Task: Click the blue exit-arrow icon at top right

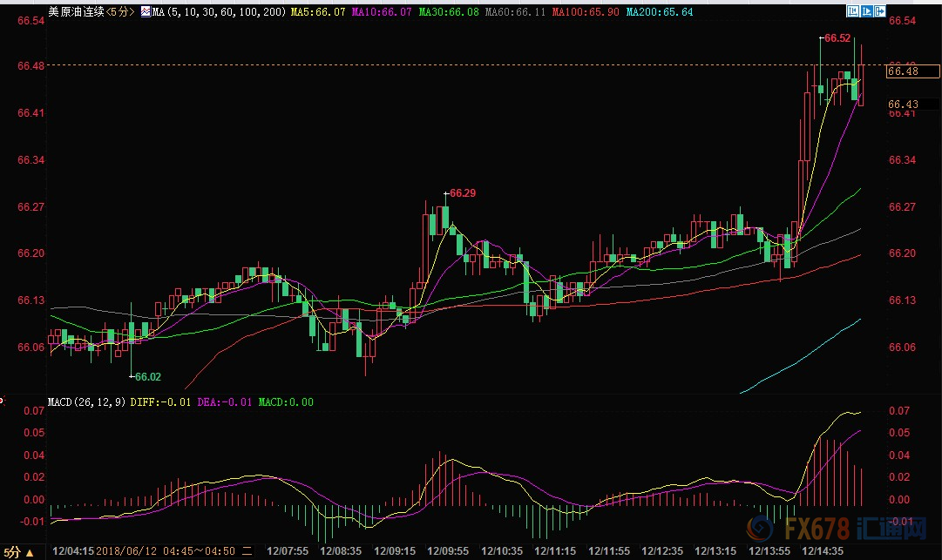Action: pos(880,11)
